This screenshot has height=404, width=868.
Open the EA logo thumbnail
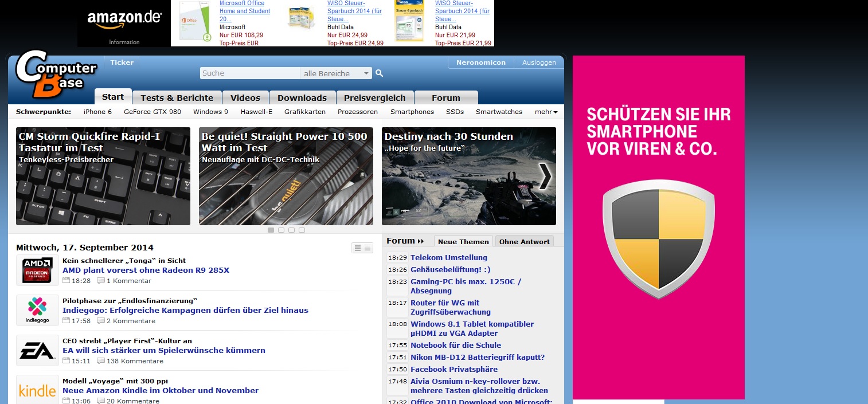click(x=37, y=350)
